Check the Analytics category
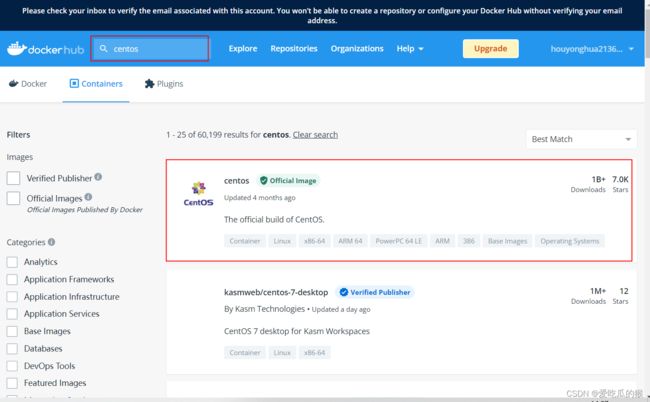This screenshot has width=650, height=402. click(x=12, y=262)
